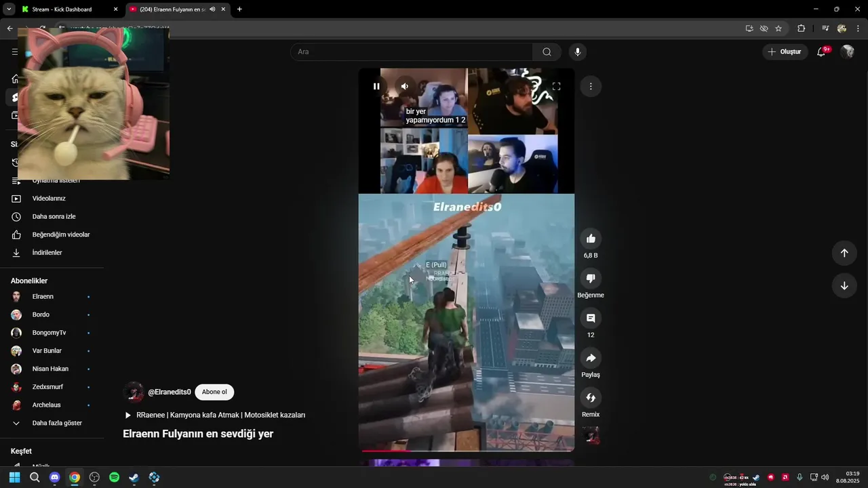Image resolution: width=868 pixels, height=488 pixels.
Task: Open the tab search dropdown arrow
Action: click(9, 9)
